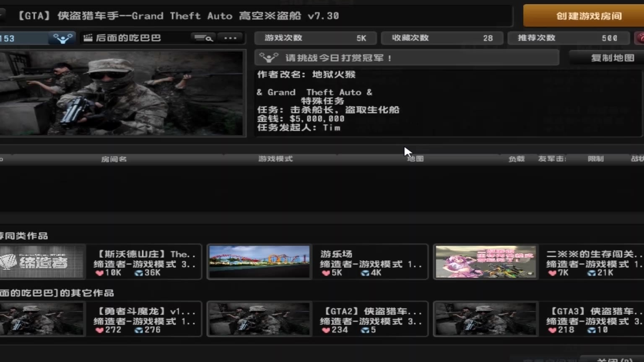Open the 【GTA2】侠盗猎车... card title

(372, 311)
